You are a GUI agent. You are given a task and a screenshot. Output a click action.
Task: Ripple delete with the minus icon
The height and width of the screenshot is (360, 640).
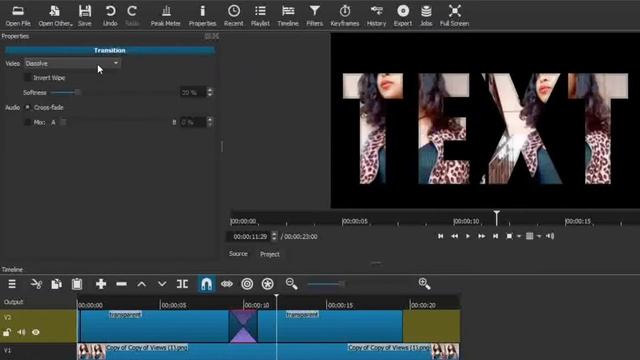pyautogui.click(x=121, y=284)
